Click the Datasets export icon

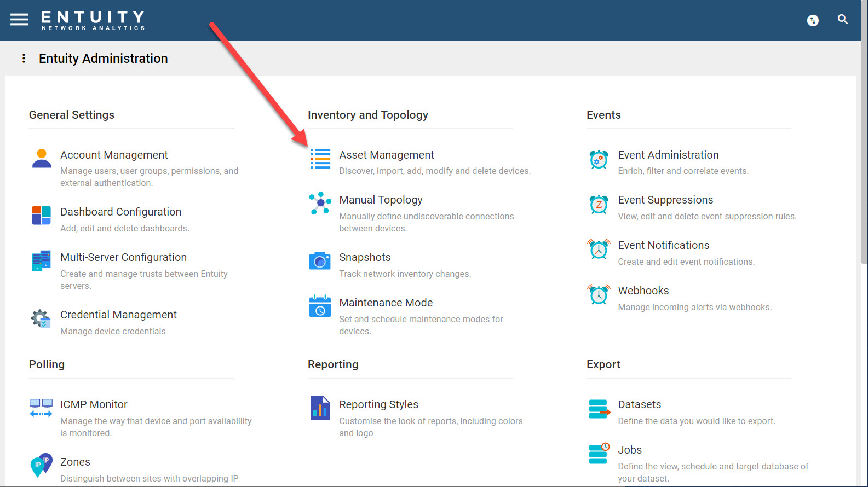point(599,409)
